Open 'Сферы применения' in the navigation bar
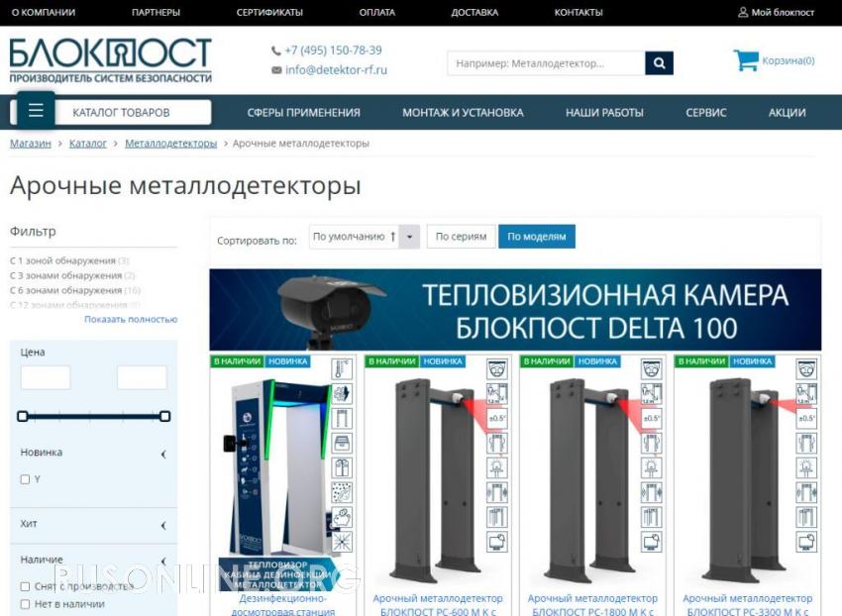Image resolution: width=842 pixels, height=616 pixels. 303,113
